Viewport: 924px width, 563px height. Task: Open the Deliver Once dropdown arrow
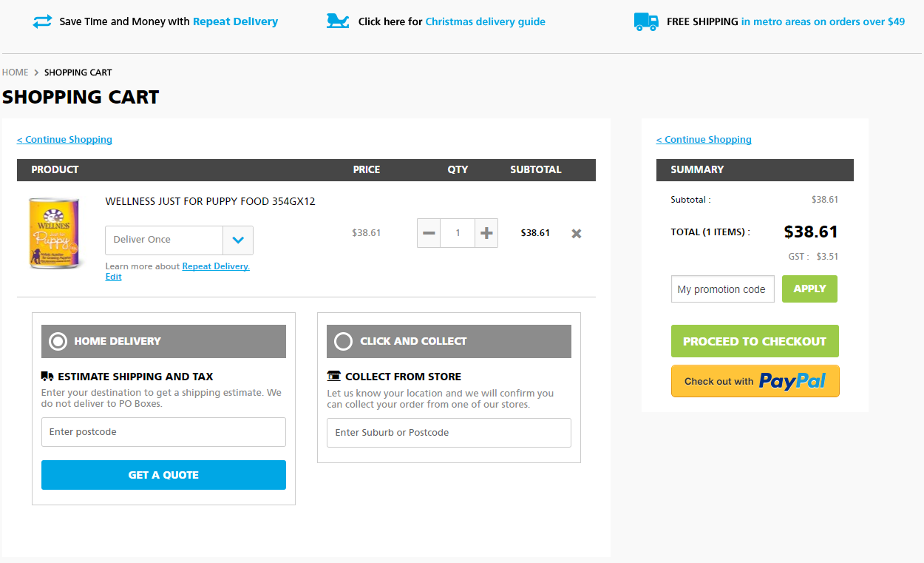point(238,240)
